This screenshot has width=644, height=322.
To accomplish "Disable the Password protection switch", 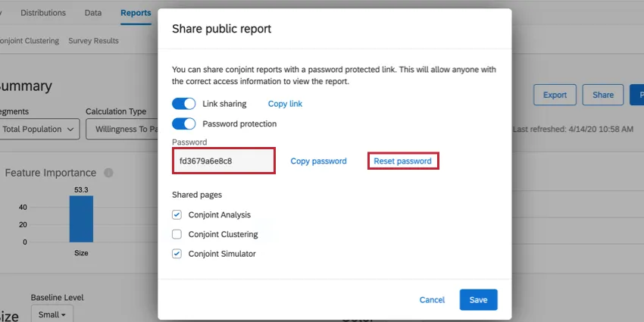I will (x=183, y=123).
